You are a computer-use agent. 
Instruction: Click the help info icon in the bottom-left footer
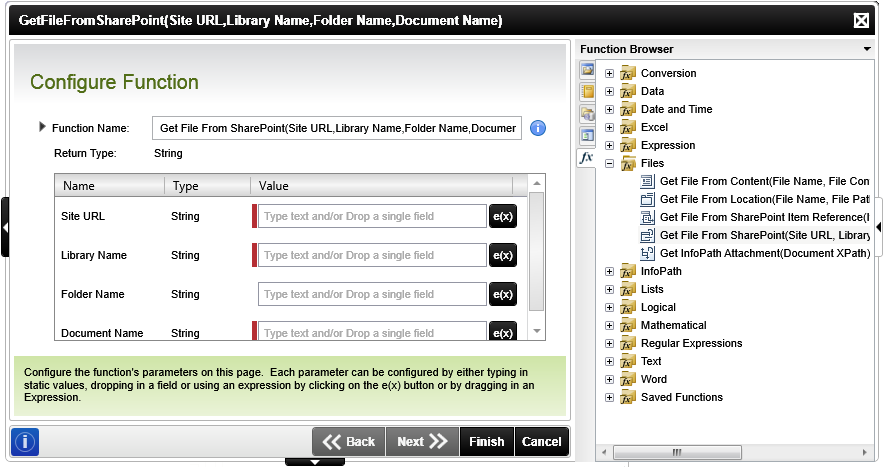(x=25, y=442)
